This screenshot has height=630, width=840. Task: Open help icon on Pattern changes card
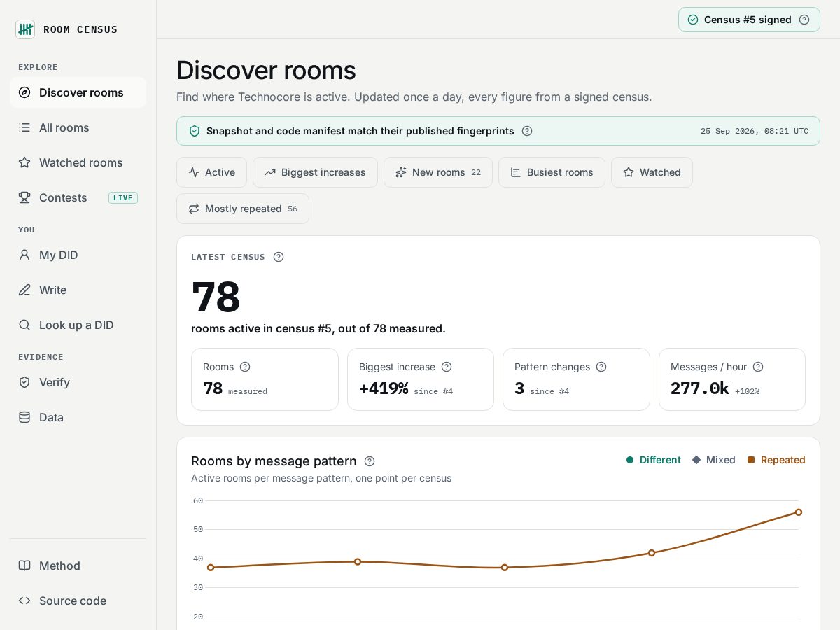[x=601, y=367]
